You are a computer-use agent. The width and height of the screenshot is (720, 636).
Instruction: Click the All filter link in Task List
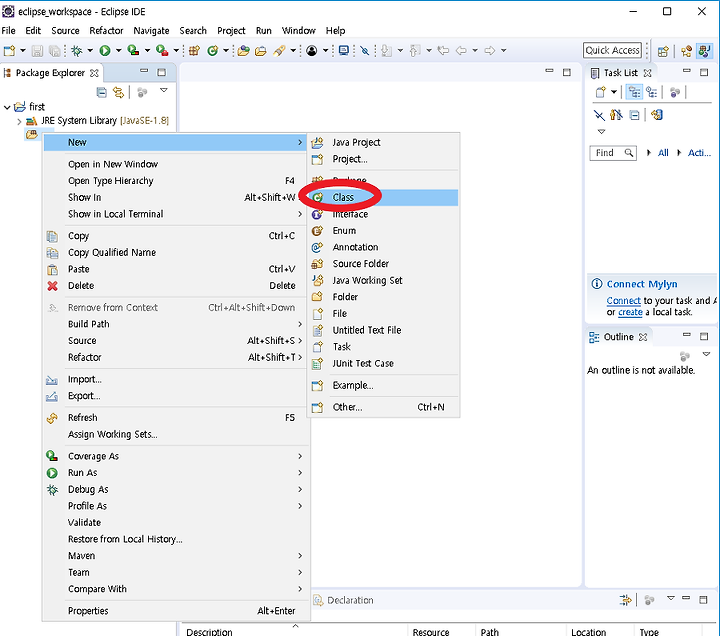[663, 153]
